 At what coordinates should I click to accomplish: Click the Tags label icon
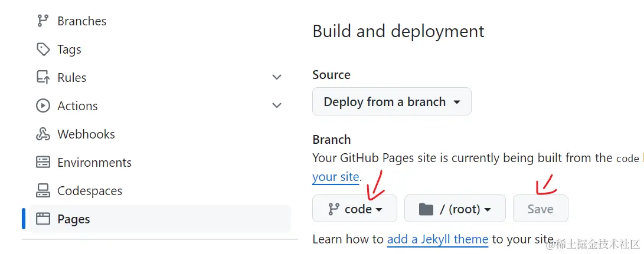[x=43, y=50]
